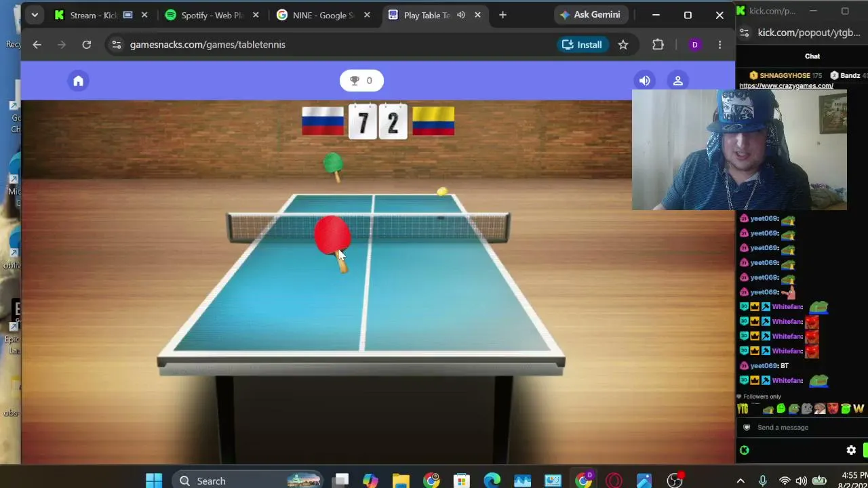The width and height of the screenshot is (868, 488).
Task: Click the gamesnacks.com/games/tabletennis address bar
Action: (208, 45)
